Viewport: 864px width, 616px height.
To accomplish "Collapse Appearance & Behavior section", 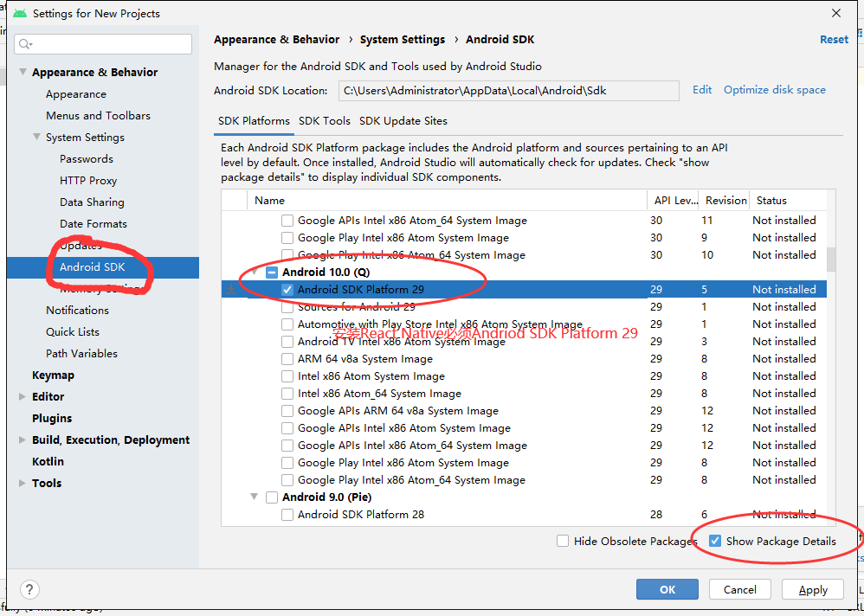I will click(23, 72).
